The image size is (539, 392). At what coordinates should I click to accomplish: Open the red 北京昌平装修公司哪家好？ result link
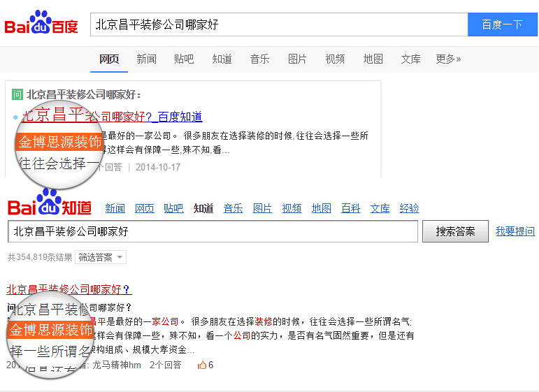pyautogui.click(x=69, y=289)
